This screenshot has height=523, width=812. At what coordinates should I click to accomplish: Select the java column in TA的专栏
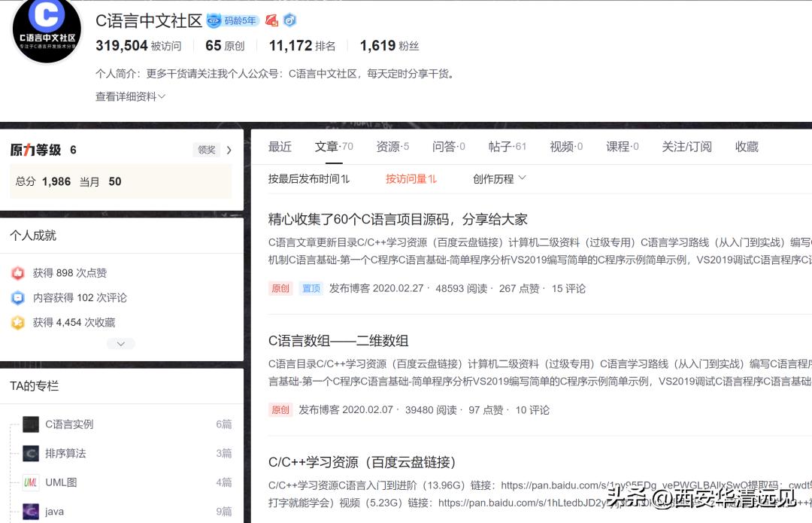pyautogui.click(x=53, y=511)
